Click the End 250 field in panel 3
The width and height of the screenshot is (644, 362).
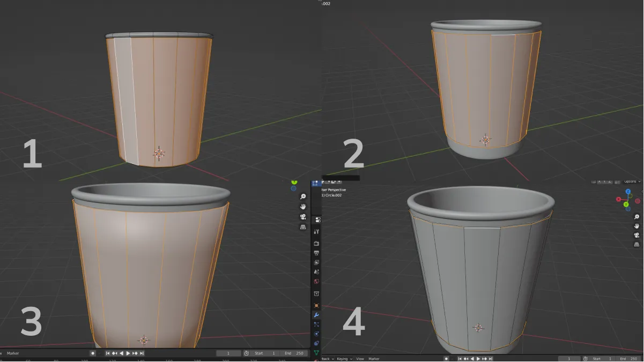pos(294,353)
